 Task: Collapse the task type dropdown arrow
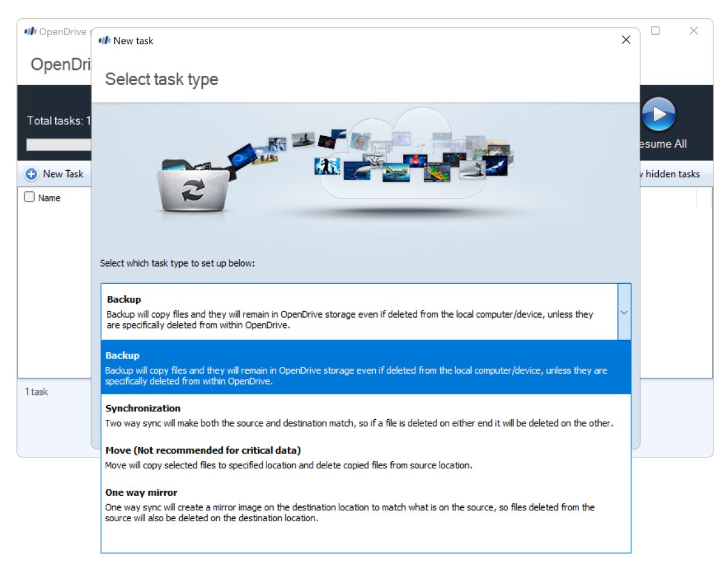coord(624,312)
